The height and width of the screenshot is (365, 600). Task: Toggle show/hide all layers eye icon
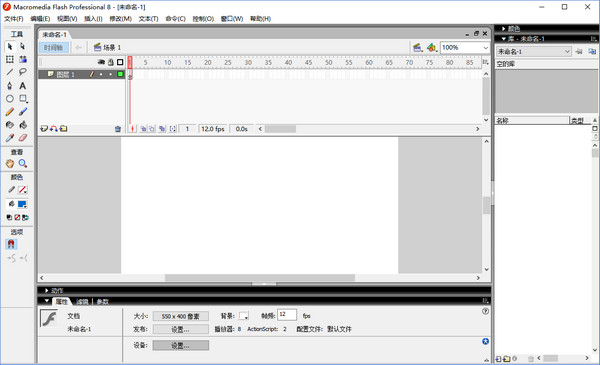pos(101,62)
